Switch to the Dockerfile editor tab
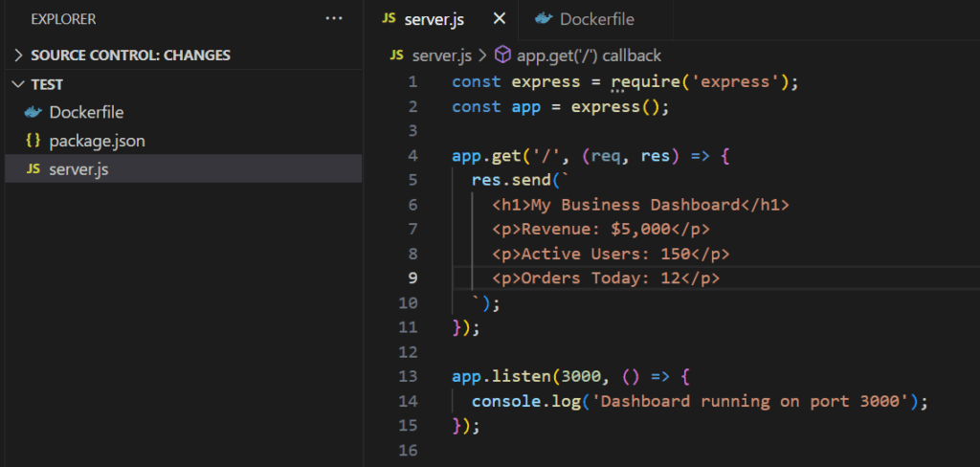980x467 pixels. (x=597, y=19)
